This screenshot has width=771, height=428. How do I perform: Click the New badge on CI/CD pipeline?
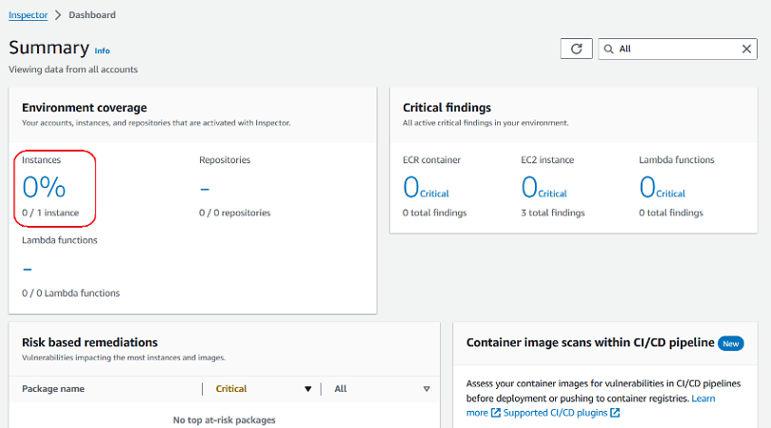click(x=731, y=343)
